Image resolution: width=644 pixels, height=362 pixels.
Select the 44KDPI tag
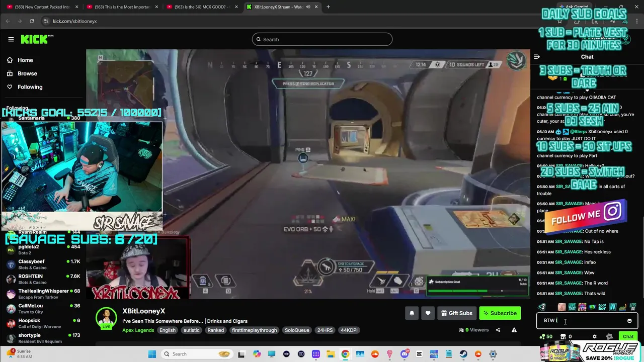pos(349,330)
